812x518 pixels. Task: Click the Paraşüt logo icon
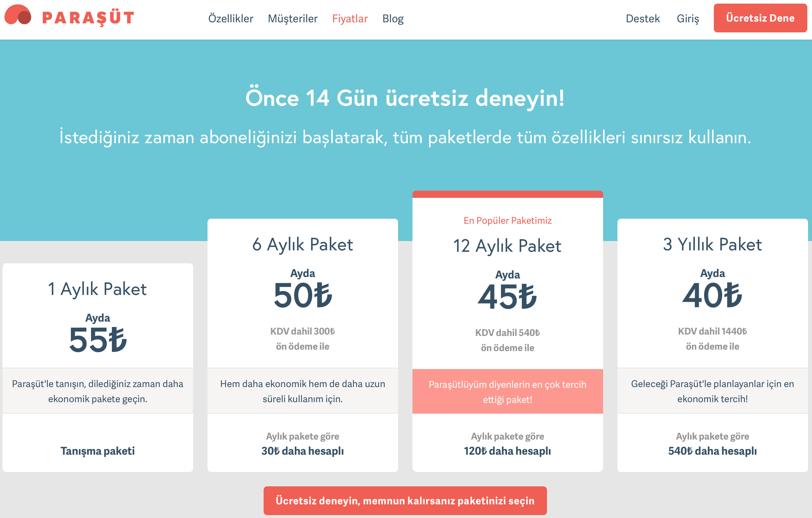coord(18,15)
